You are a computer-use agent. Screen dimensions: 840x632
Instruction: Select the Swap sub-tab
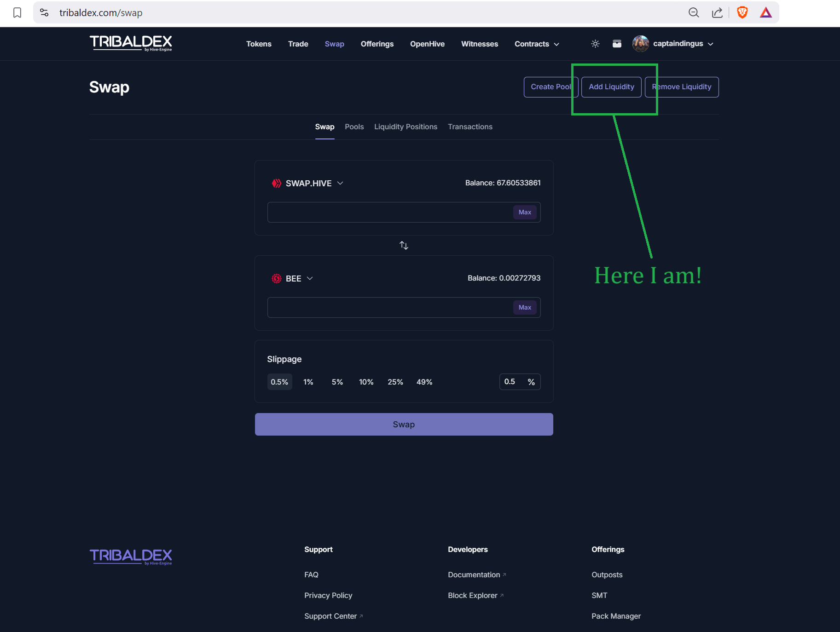324,126
